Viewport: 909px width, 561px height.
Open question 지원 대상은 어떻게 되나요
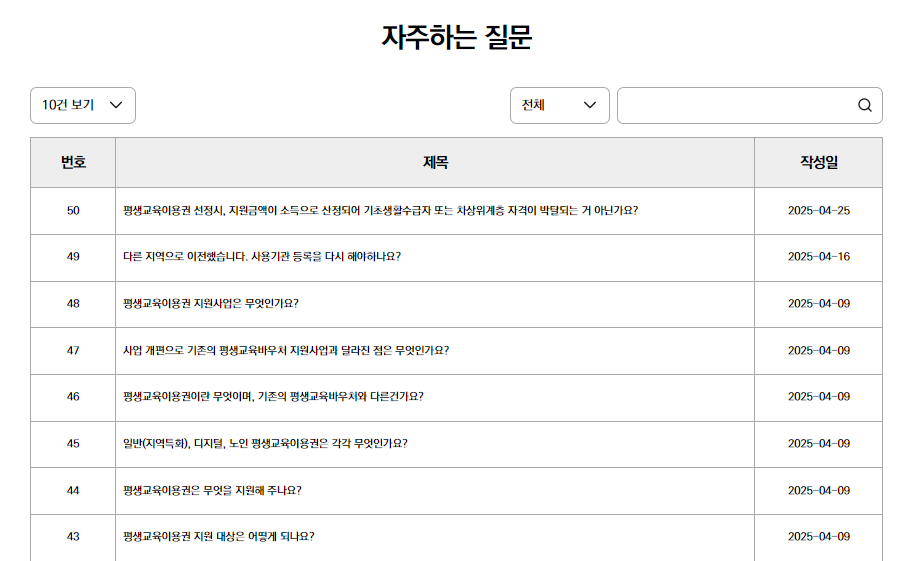[219, 537]
